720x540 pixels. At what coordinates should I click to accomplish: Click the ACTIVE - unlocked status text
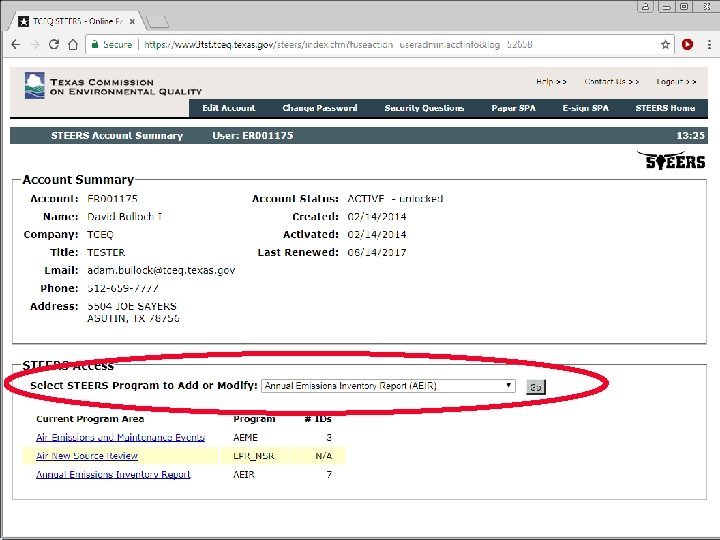395,199
